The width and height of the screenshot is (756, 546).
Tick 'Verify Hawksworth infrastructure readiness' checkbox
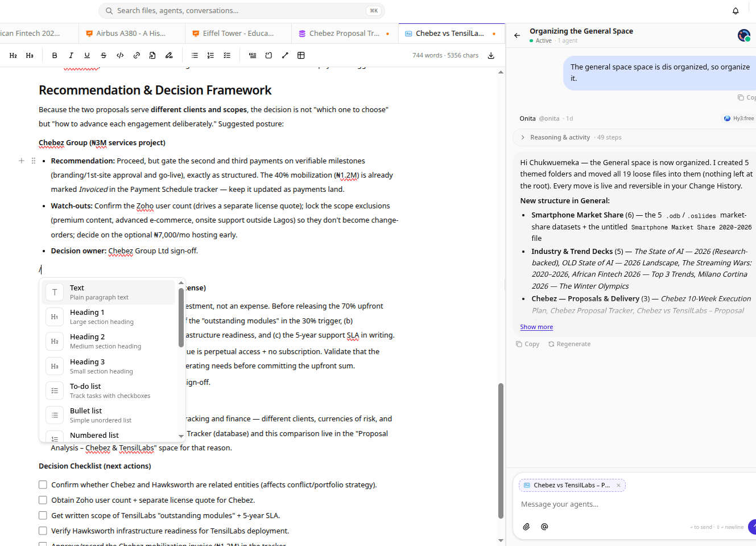click(x=43, y=531)
